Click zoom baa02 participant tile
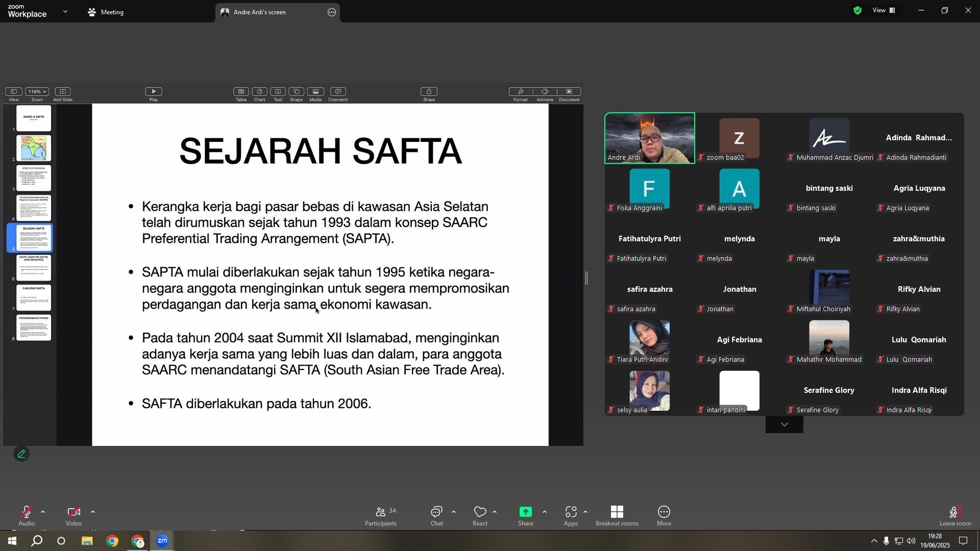The width and height of the screenshot is (980, 551). click(x=740, y=138)
